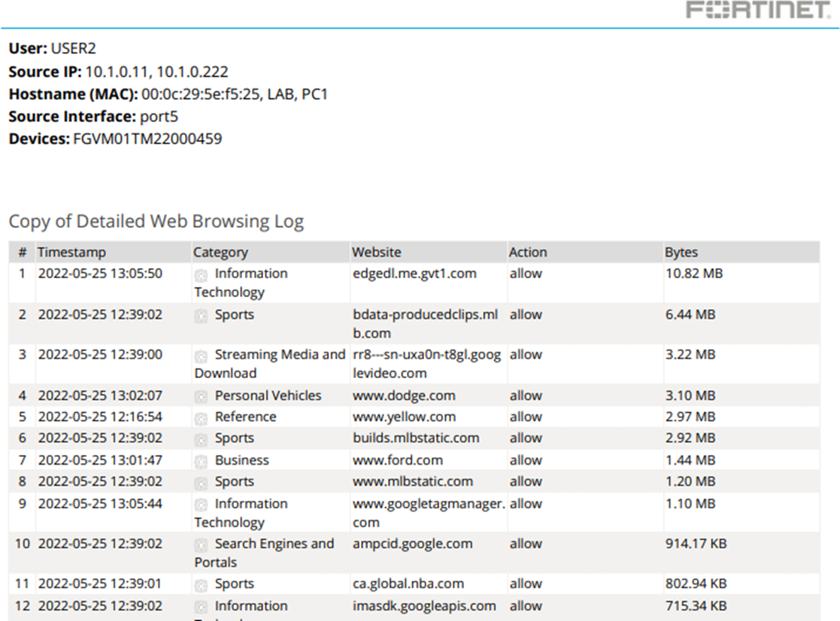This screenshot has height=621, width=840.
Task: Click the Source IP line
Action: [x=118, y=71]
